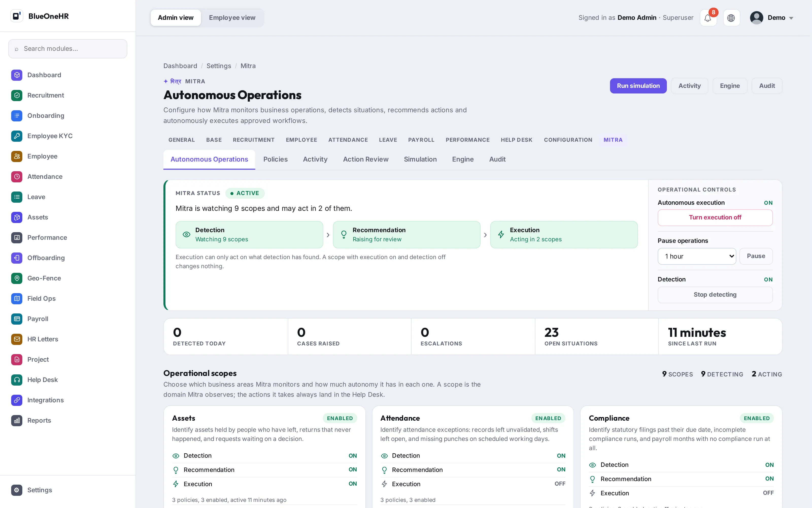Viewport: 812px width, 508px height.
Task: Open the pause duration 1 hour dropdown
Action: [697, 256]
